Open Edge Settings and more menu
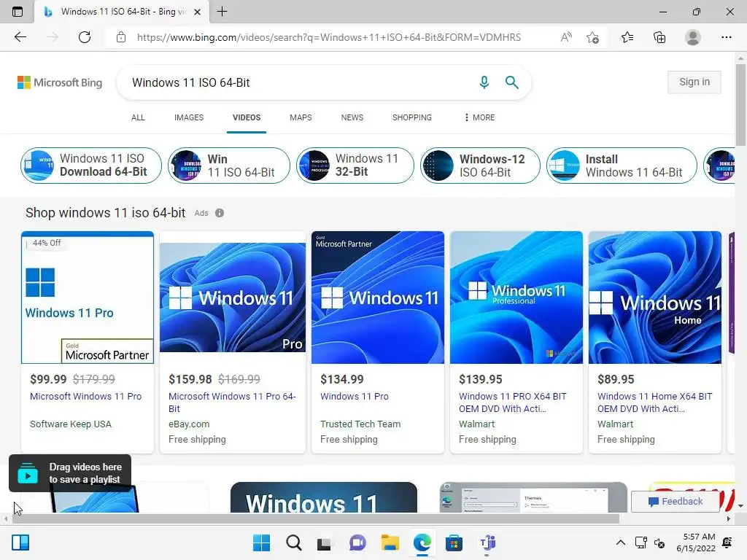 tap(726, 37)
